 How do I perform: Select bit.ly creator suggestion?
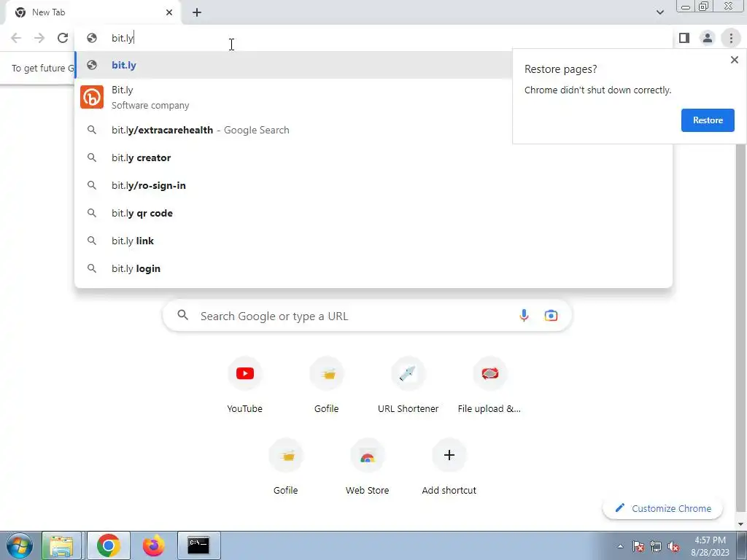coord(373,157)
